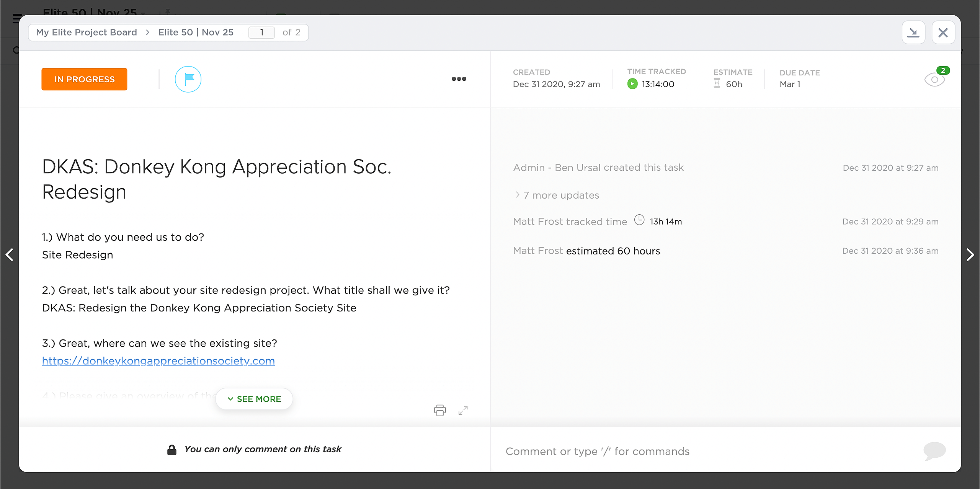Viewport: 980px width, 489px height.
Task: Expand description with SEE MORE
Action: coord(254,399)
